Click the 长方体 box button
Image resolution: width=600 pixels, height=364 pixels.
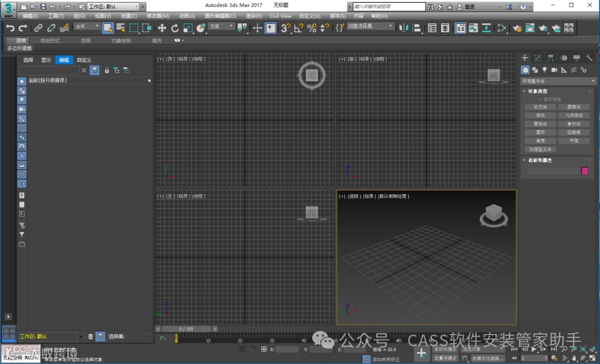tap(541, 107)
